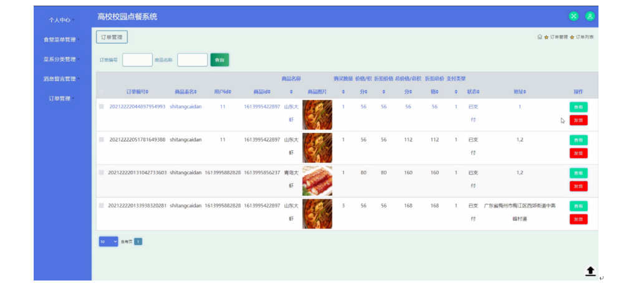Click the 高校校园点餐系统 title
The width and height of the screenshot is (644, 283).
point(127,17)
